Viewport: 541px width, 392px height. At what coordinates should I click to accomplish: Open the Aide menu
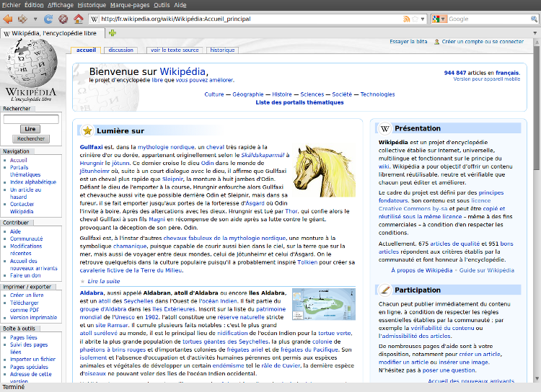coord(180,5)
